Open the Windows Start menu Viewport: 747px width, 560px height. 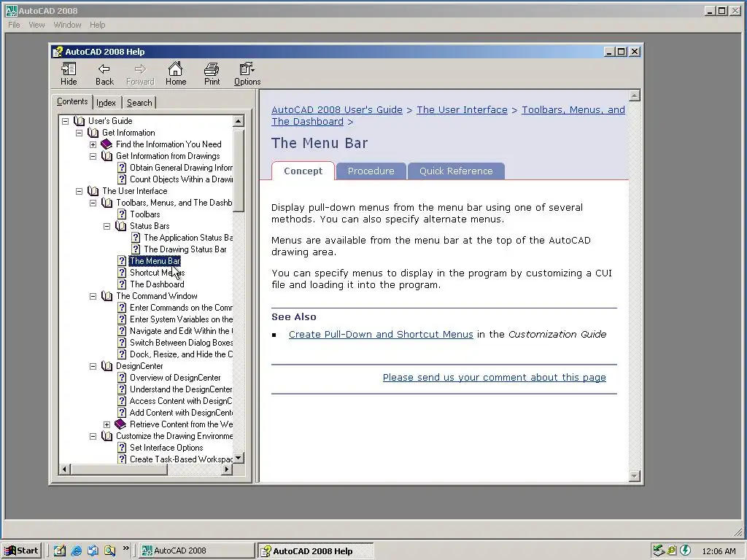pyautogui.click(x=21, y=551)
